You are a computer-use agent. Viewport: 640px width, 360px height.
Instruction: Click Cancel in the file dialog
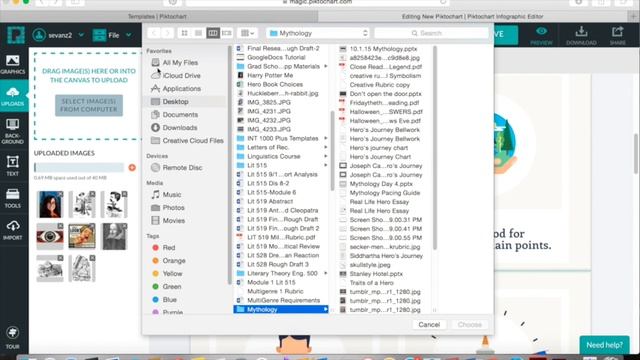click(429, 324)
